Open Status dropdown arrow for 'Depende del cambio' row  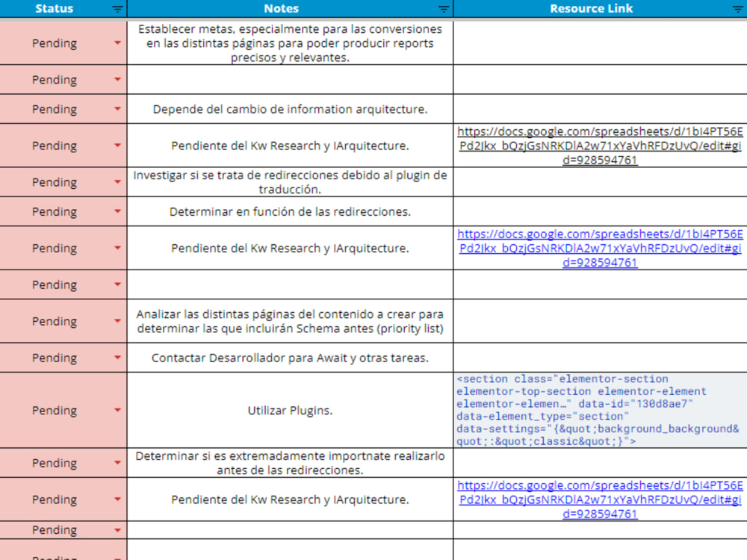tap(117, 108)
